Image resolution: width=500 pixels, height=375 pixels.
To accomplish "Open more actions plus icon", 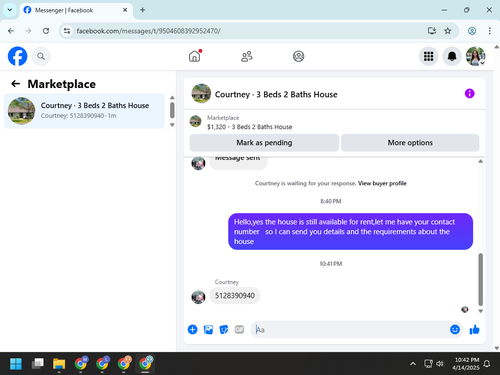I will coord(192,330).
